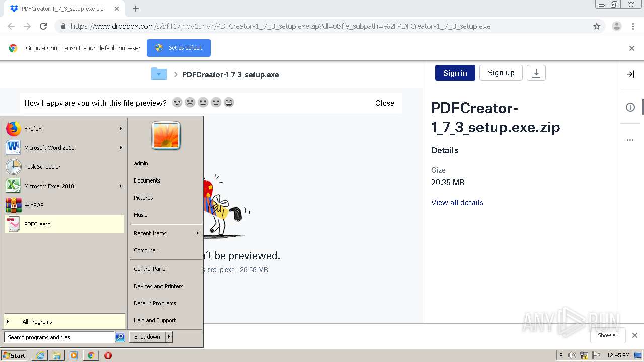Screen dimensions: 644x362
Task: Click the red shield icon in taskbar
Action: (108, 355)
